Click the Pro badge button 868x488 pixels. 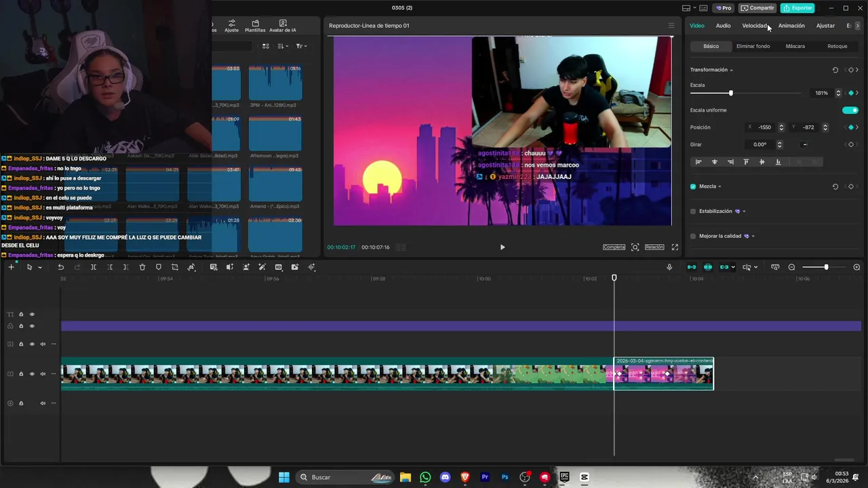coord(723,8)
